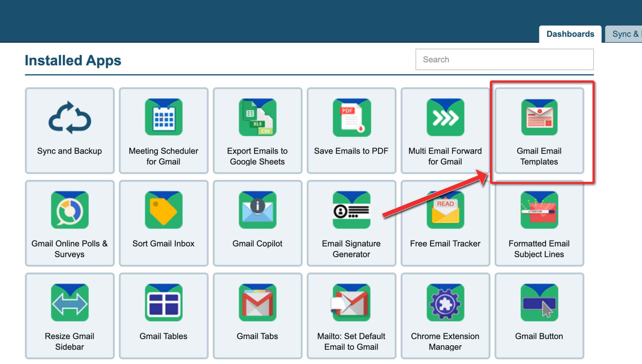Open the Export Emails to Google Sheets icon

click(x=258, y=117)
